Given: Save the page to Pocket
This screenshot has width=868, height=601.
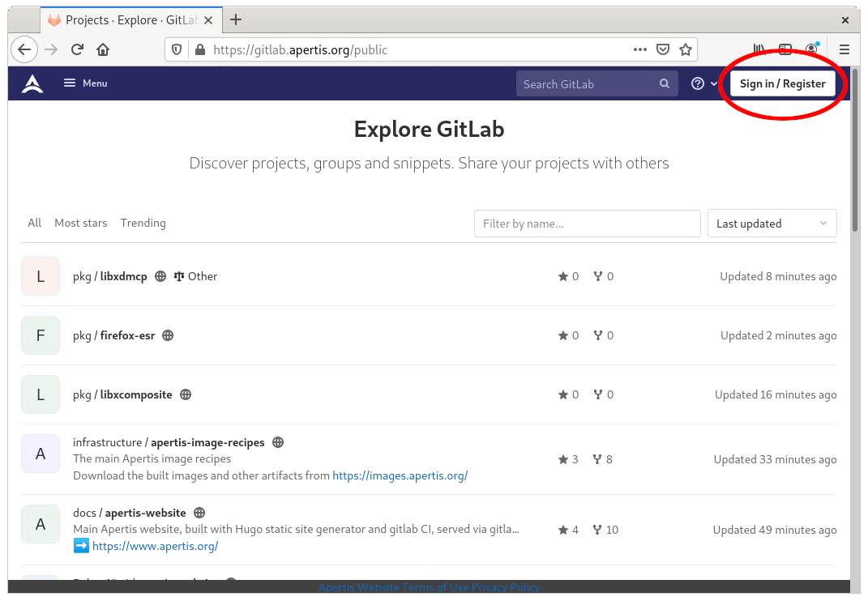Looking at the screenshot, I should 663,49.
